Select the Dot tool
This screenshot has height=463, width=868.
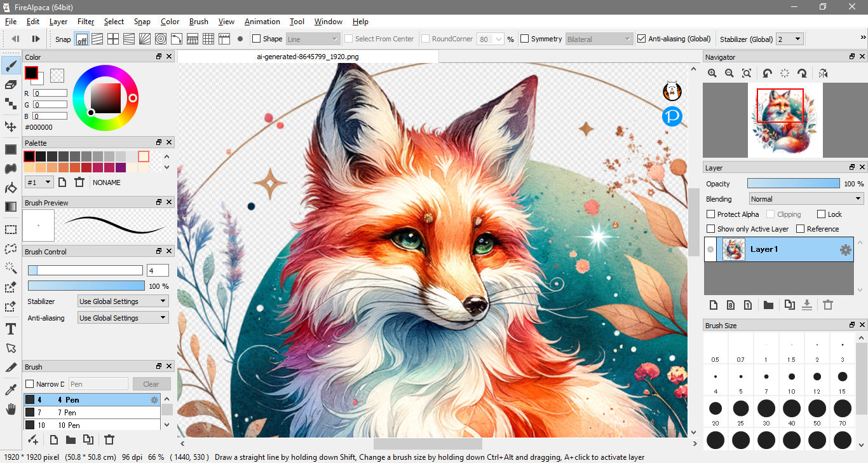11,104
